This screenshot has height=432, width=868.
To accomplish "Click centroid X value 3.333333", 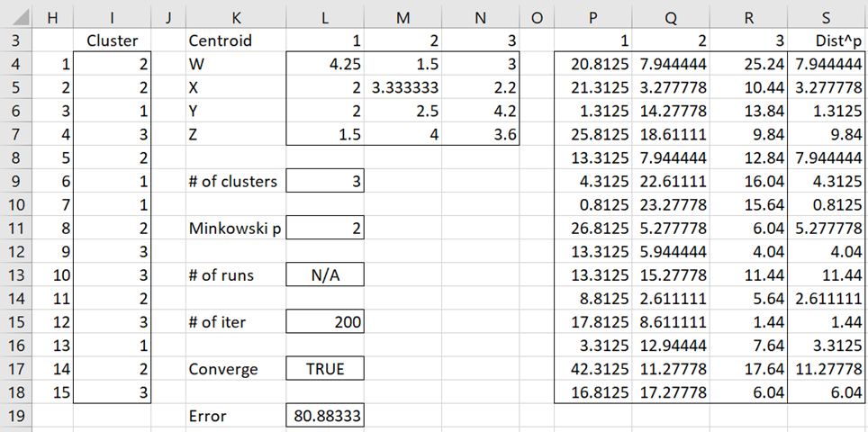I will click(x=402, y=87).
